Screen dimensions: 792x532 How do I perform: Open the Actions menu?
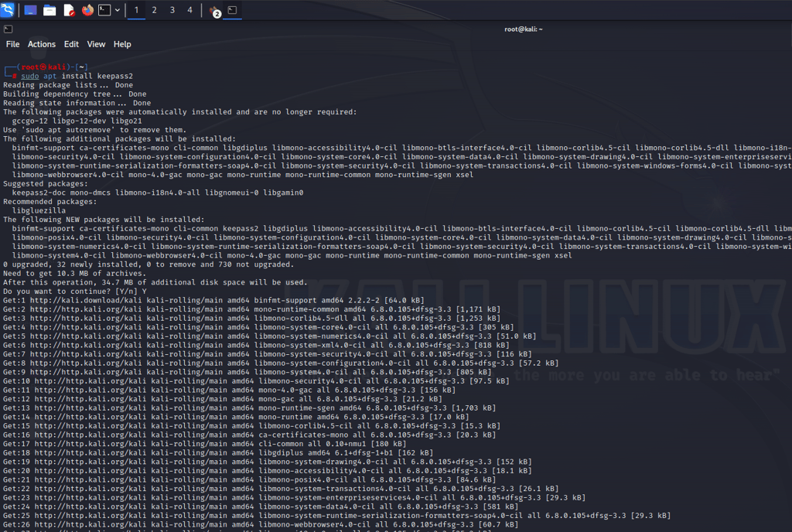pyautogui.click(x=42, y=44)
